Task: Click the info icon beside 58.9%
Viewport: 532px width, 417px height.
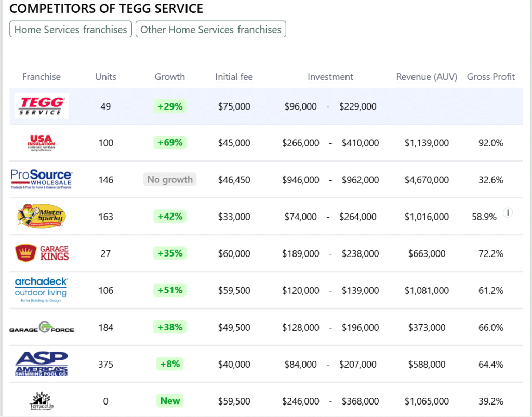Action: tap(508, 213)
